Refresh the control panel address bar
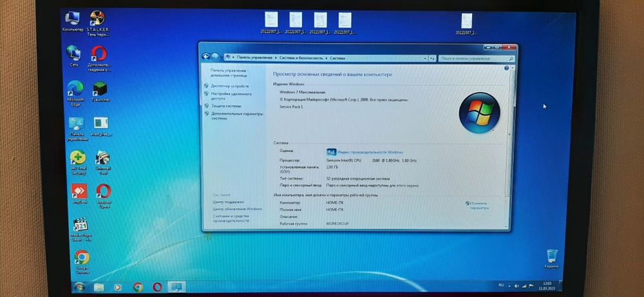The height and width of the screenshot is (297, 644). [432, 59]
